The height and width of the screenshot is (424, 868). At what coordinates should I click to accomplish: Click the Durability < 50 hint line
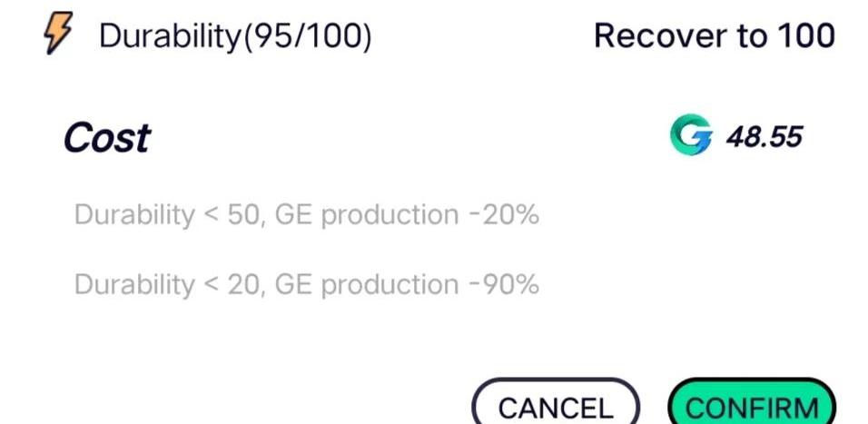coord(306,215)
